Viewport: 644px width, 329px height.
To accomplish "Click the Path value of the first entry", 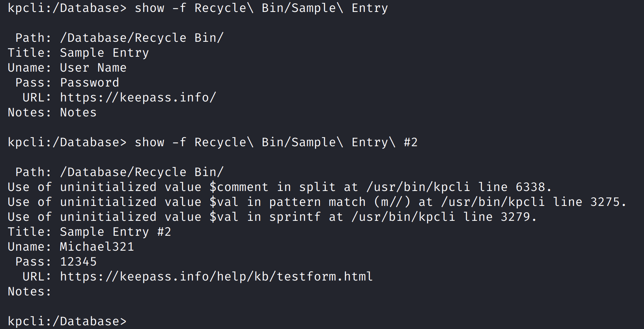I will (x=142, y=38).
